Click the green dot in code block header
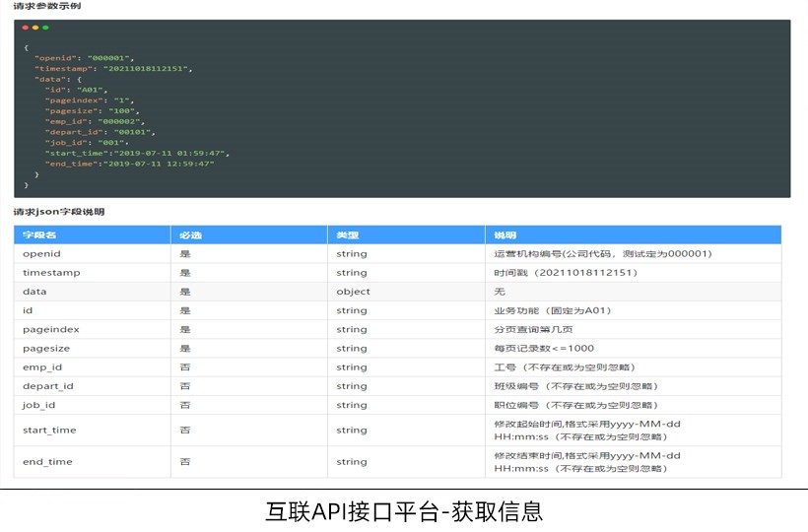The image size is (808, 532). point(45,28)
